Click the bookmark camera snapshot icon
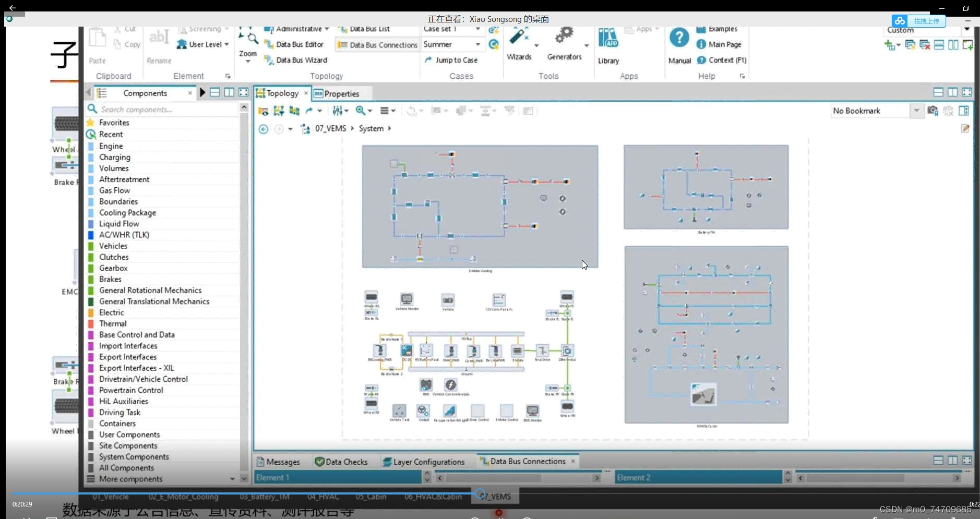 point(933,111)
